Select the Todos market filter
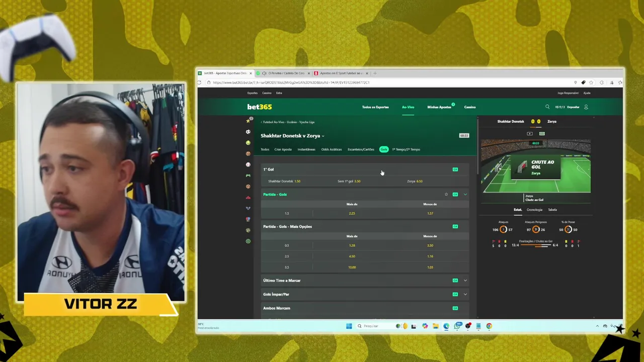This screenshot has height=362, width=644. pyautogui.click(x=265, y=149)
